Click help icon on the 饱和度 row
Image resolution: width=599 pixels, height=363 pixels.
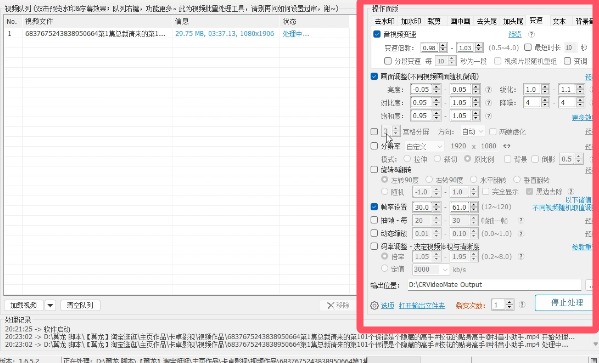coord(488,115)
